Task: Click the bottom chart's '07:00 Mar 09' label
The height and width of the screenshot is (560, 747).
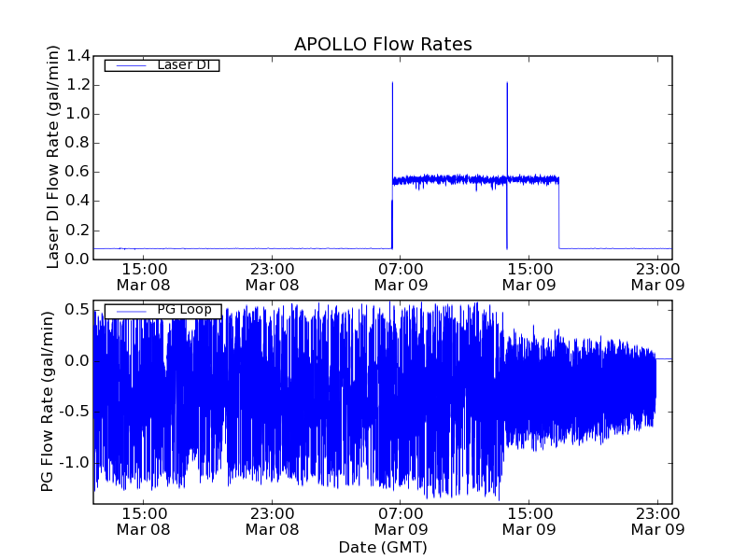Action: 401,522
